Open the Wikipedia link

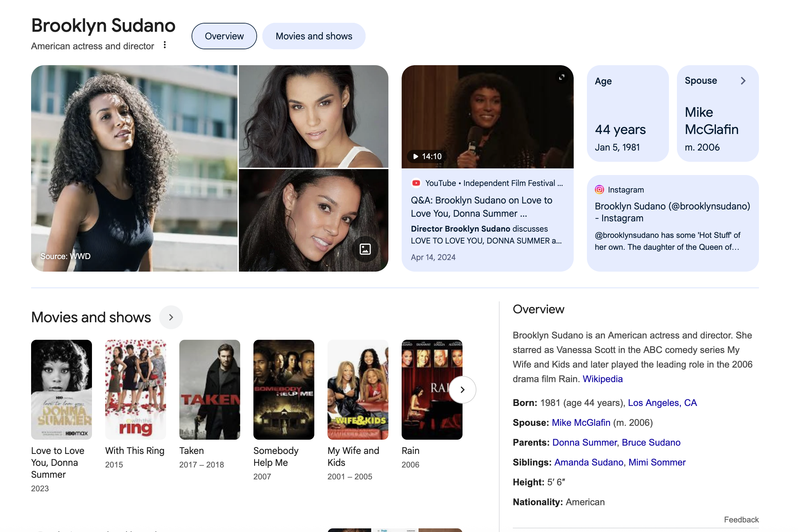[x=602, y=379]
